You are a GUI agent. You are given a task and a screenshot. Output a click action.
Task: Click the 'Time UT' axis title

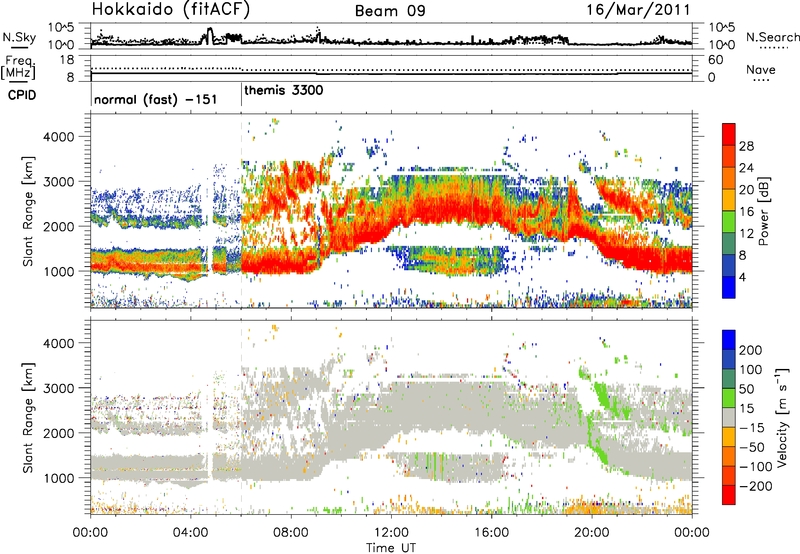(391, 547)
